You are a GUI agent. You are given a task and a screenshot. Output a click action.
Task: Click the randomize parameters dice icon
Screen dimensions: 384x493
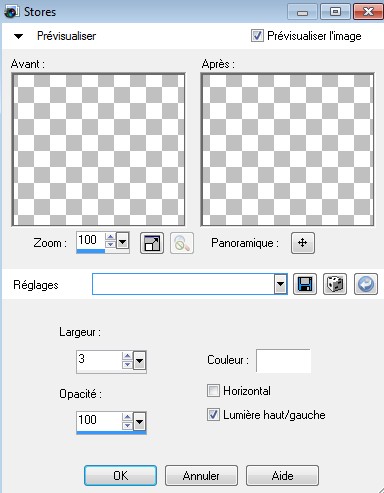[x=335, y=284]
